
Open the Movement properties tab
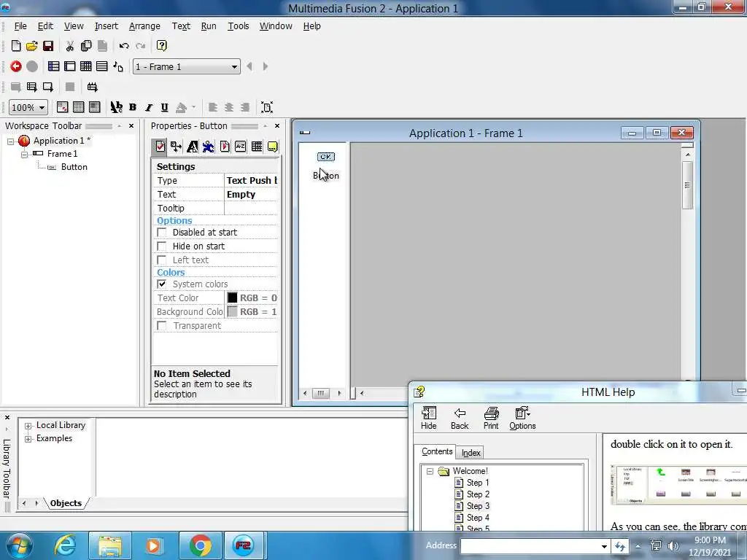coord(208,147)
